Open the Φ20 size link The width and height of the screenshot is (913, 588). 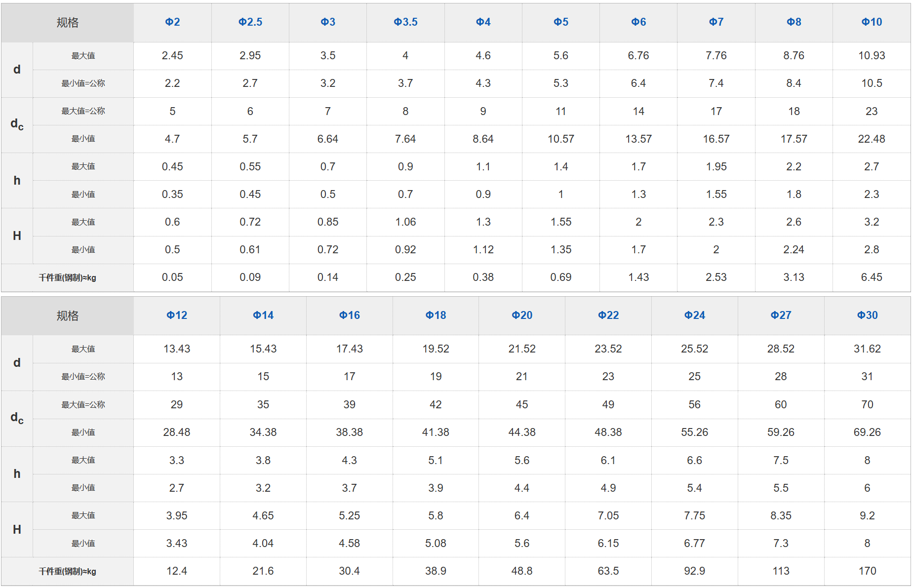(521, 315)
